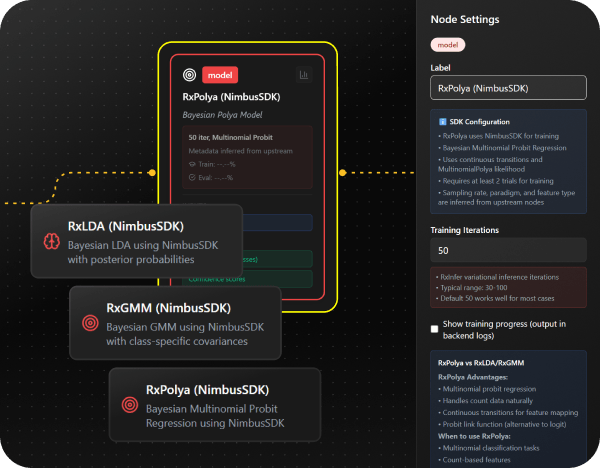Image resolution: width=600 pixels, height=468 pixels.
Task: Click the Eval accuracy check icon in node
Action: tap(192, 178)
